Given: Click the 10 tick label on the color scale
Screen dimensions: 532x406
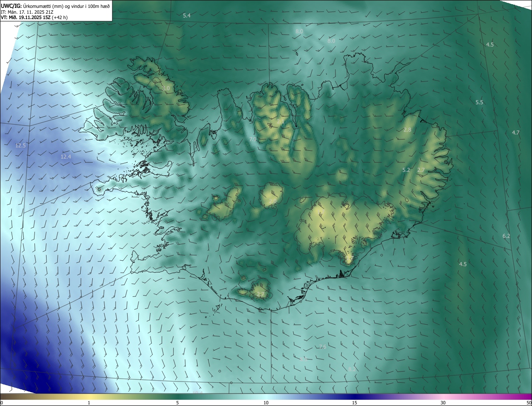Looking at the screenshot, I should click(x=266, y=403).
